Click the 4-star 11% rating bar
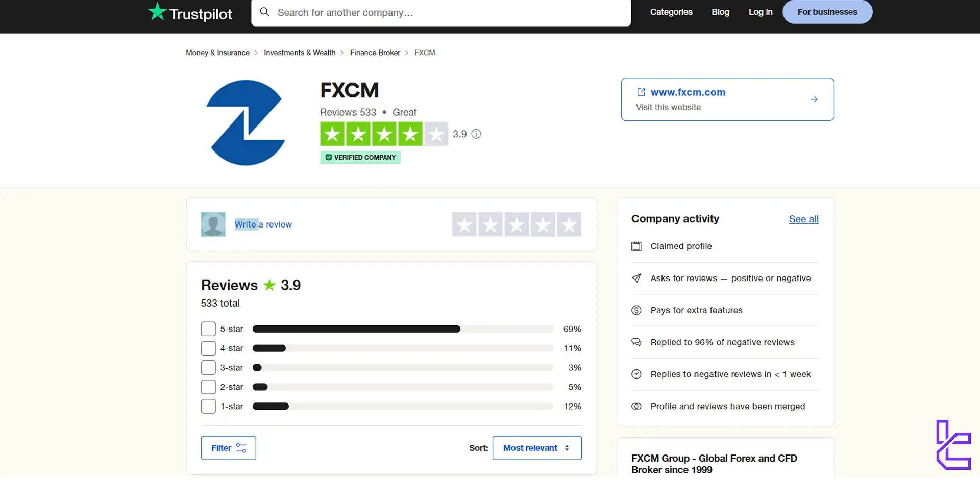This screenshot has width=980, height=480. click(403, 348)
